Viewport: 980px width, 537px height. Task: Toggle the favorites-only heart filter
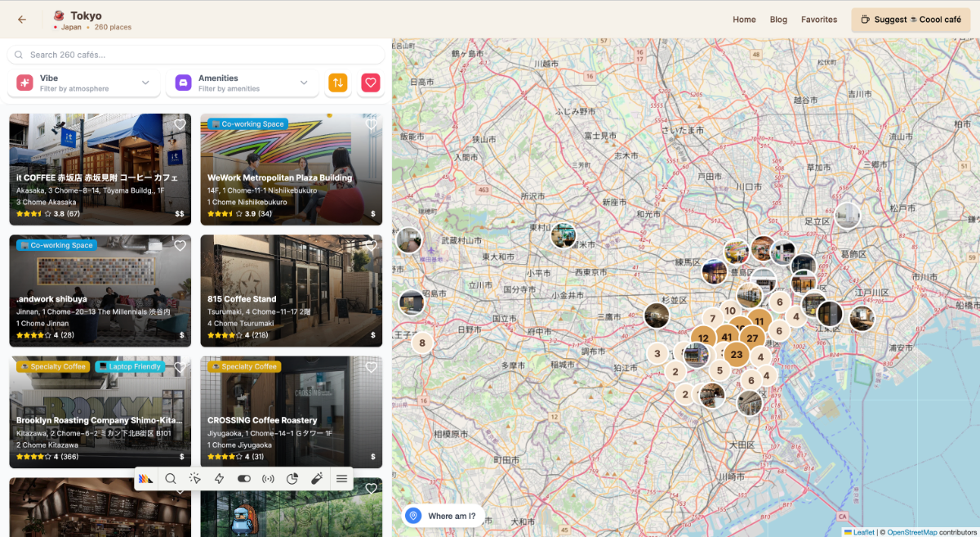pos(371,83)
